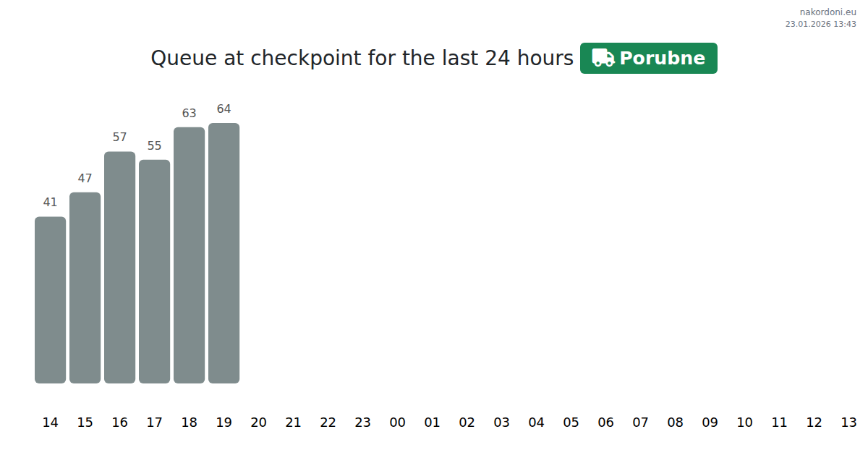Select the tallest bar with value 64
Viewport: 868px width, 471px height.
224,253
